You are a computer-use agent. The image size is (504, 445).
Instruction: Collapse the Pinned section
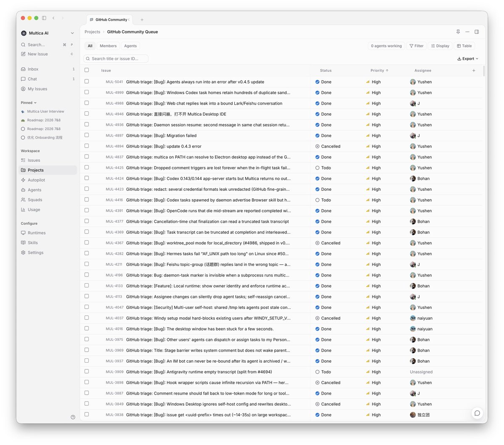pyautogui.click(x=29, y=103)
